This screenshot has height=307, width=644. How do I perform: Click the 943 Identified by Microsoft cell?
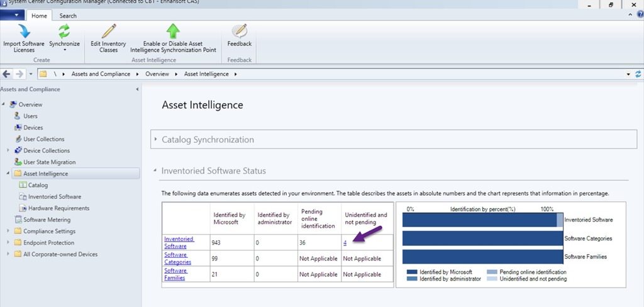click(232, 242)
